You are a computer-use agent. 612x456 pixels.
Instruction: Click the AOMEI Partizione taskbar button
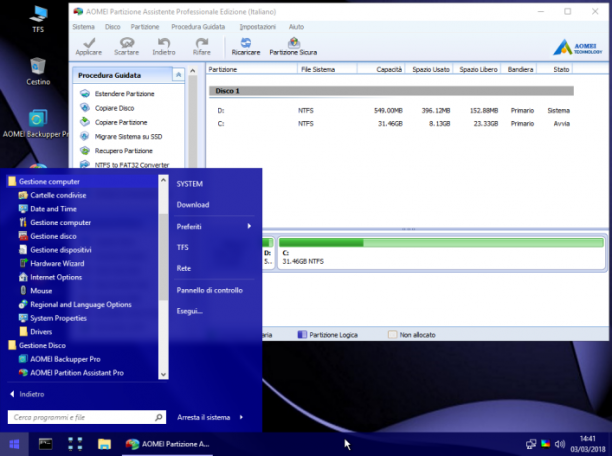pyautogui.click(x=167, y=444)
